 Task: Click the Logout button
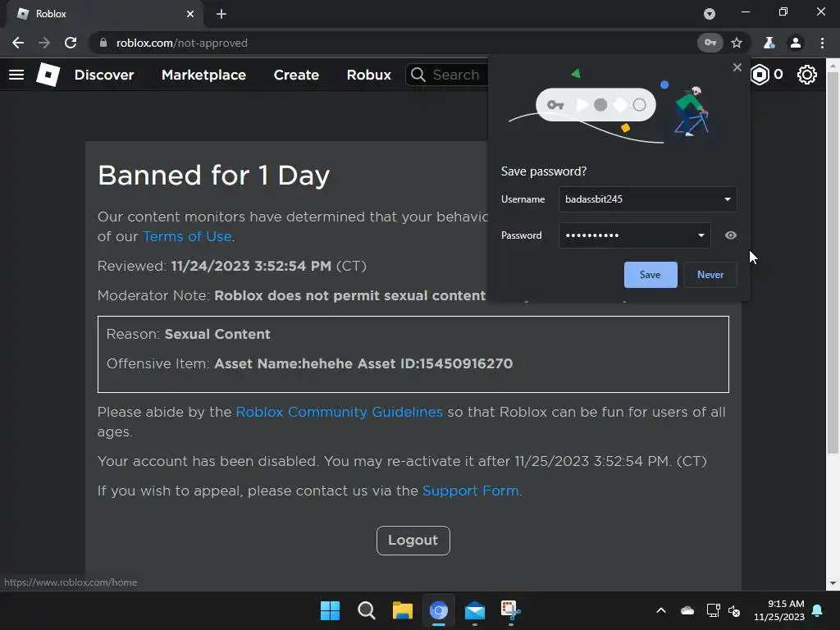pyautogui.click(x=413, y=541)
